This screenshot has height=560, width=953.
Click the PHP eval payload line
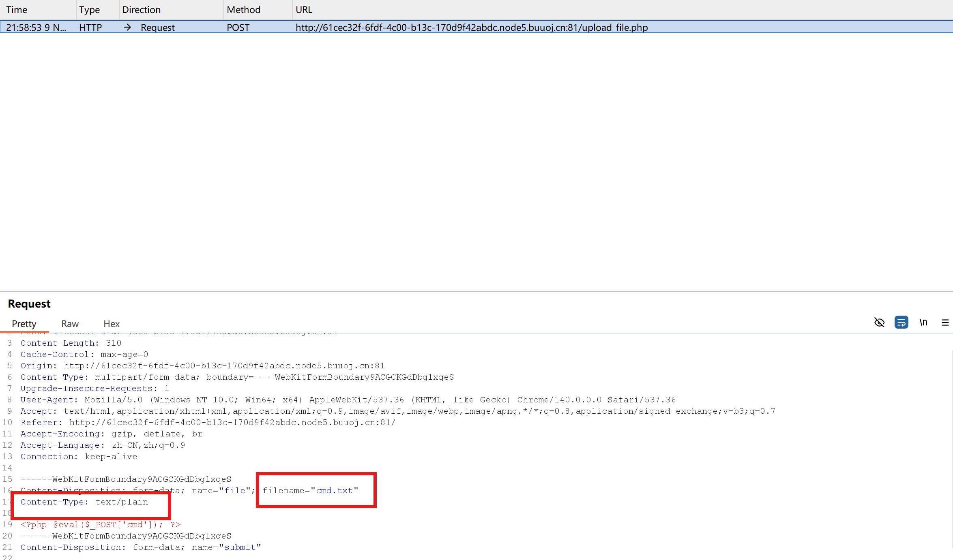tap(101, 525)
